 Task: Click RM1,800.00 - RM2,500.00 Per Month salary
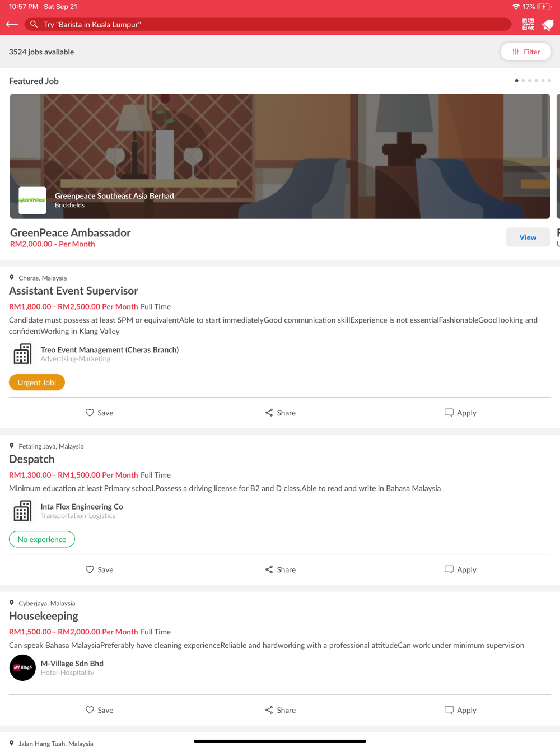(x=73, y=306)
